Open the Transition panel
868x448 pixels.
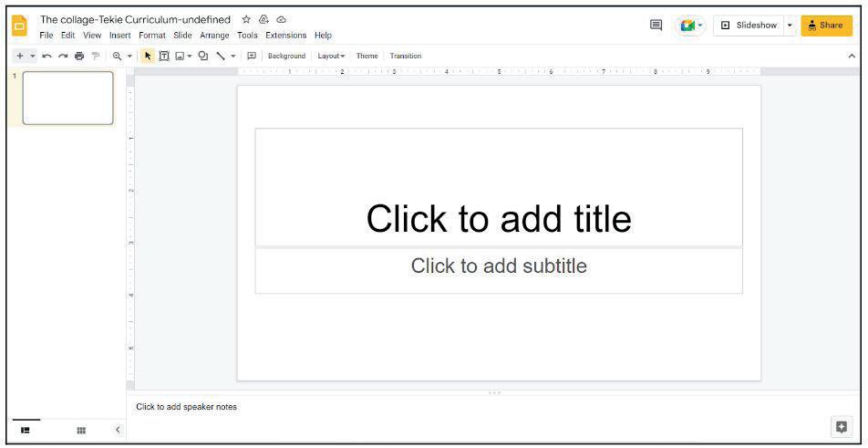pyautogui.click(x=405, y=56)
